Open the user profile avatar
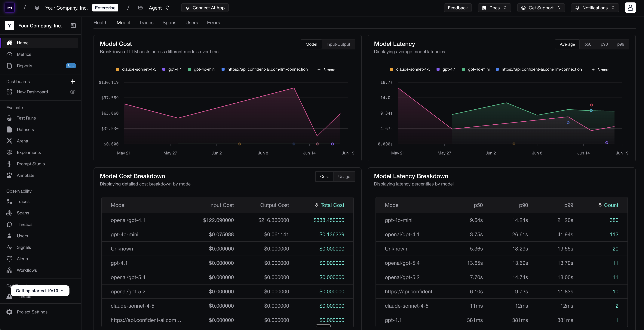The image size is (644, 330). [x=630, y=8]
